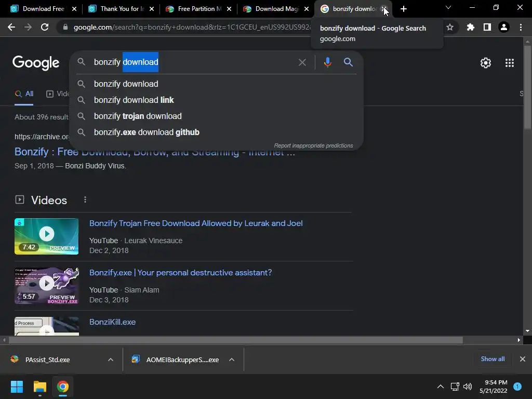Open Google quick settings gear
This screenshot has height=399, width=532.
coord(486,63)
